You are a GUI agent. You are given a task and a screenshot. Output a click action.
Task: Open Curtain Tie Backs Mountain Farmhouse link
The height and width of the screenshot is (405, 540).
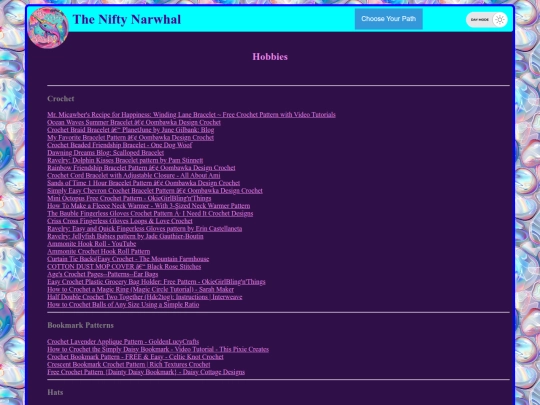128,259
